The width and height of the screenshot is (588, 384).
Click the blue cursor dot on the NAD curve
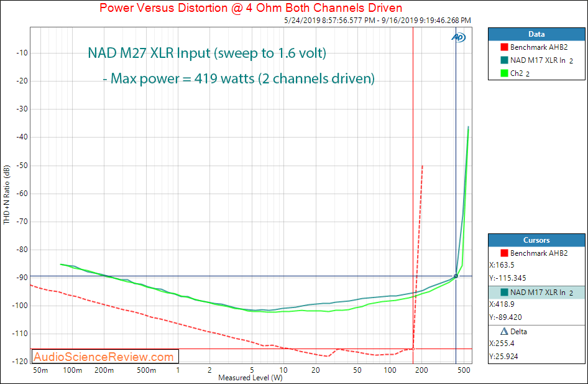(x=456, y=276)
